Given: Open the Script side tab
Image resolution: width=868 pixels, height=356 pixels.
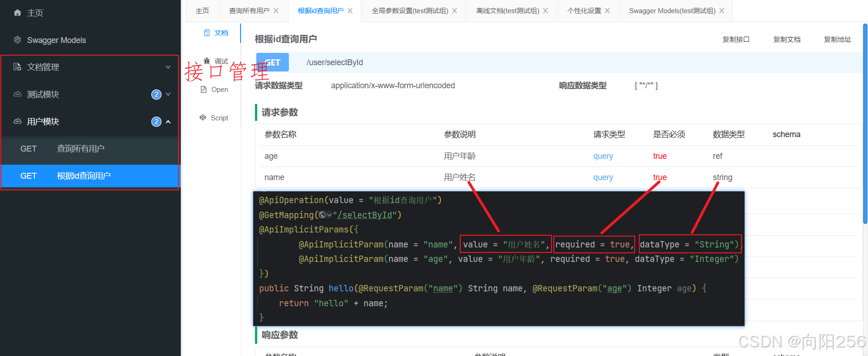Looking at the screenshot, I should [214, 118].
